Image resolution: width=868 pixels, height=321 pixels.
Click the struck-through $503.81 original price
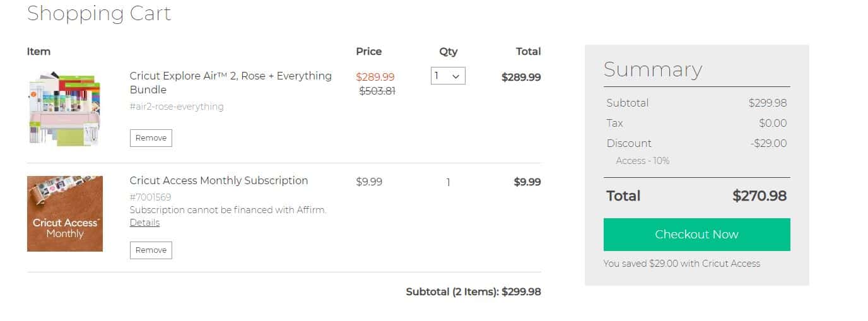(x=377, y=91)
